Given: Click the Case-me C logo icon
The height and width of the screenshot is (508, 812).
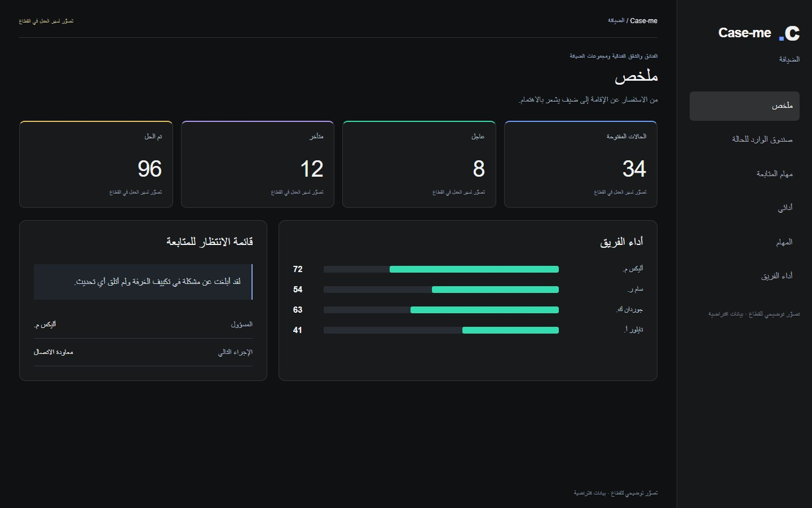Looking at the screenshot, I should tap(789, 33).
